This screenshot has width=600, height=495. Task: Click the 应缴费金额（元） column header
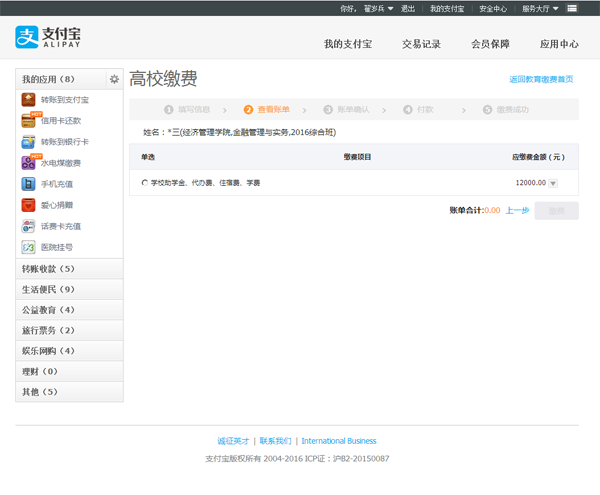click(x=538, y=157)
